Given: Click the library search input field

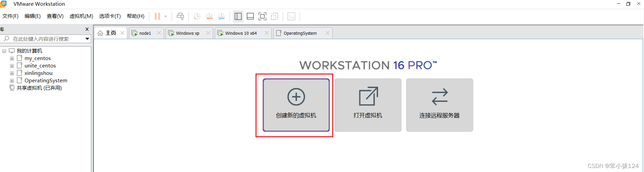Looking at the screenshot, I should pos(45,39).
